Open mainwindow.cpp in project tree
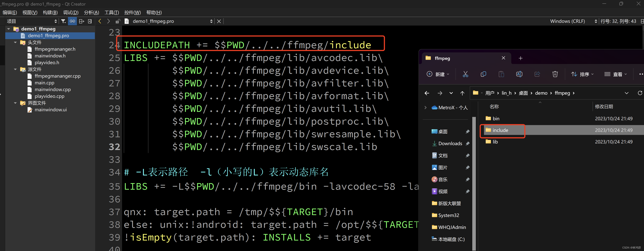 (x=52, y=89)
